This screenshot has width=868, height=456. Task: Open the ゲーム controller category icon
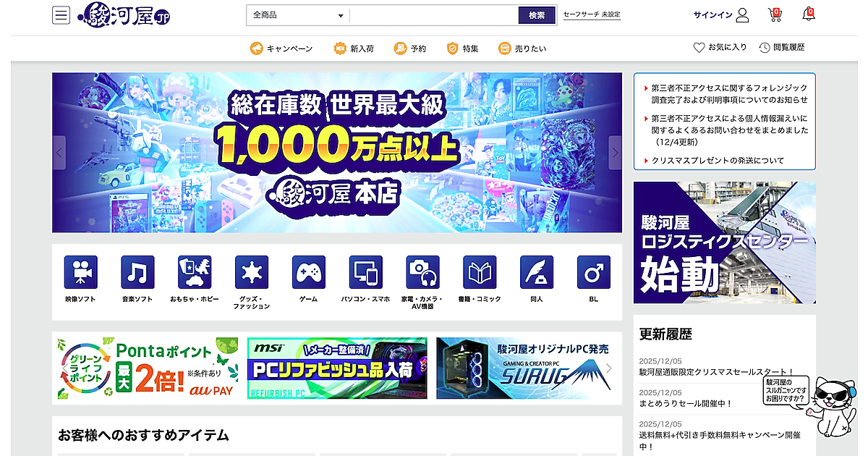(x=309, y=273)
